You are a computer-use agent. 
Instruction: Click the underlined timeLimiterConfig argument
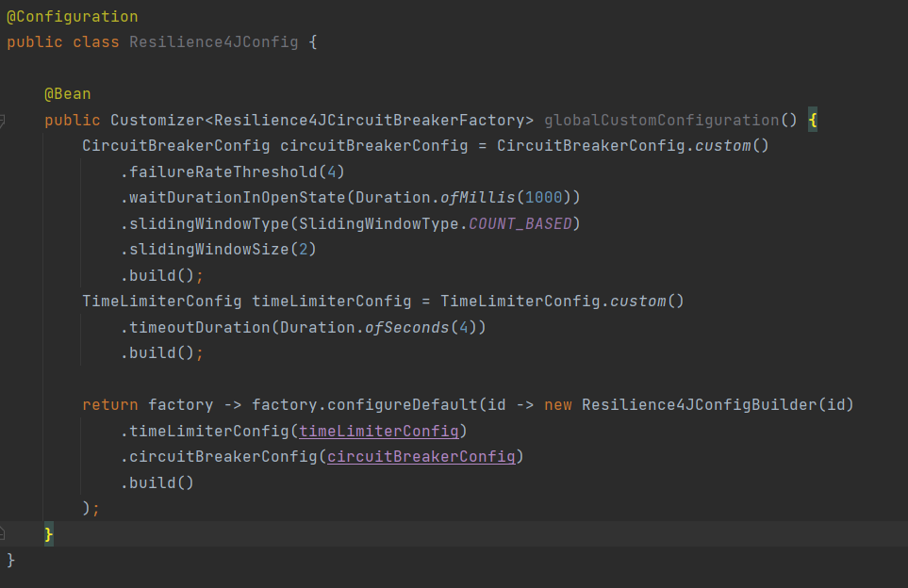click(x=379, y=432)
